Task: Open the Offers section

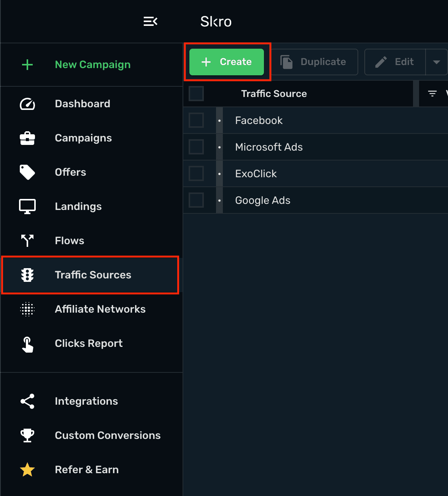Action: pyautogui.click(x=91, y=172)
